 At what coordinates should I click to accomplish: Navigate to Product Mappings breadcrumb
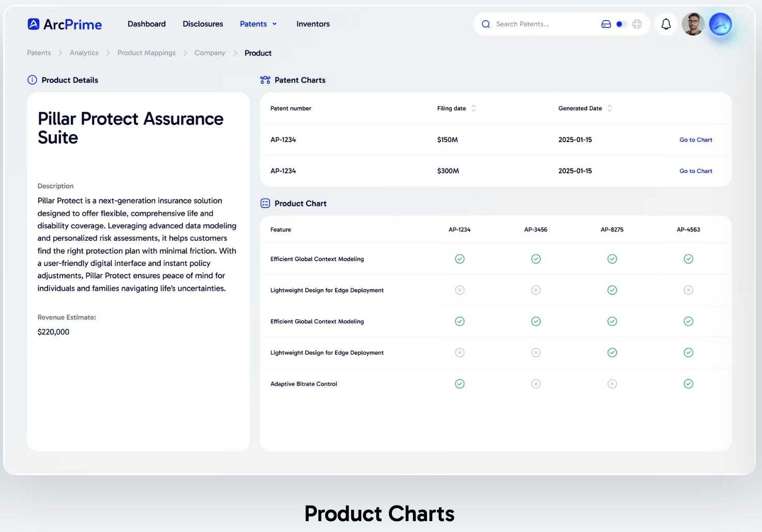tap(146, 53)
